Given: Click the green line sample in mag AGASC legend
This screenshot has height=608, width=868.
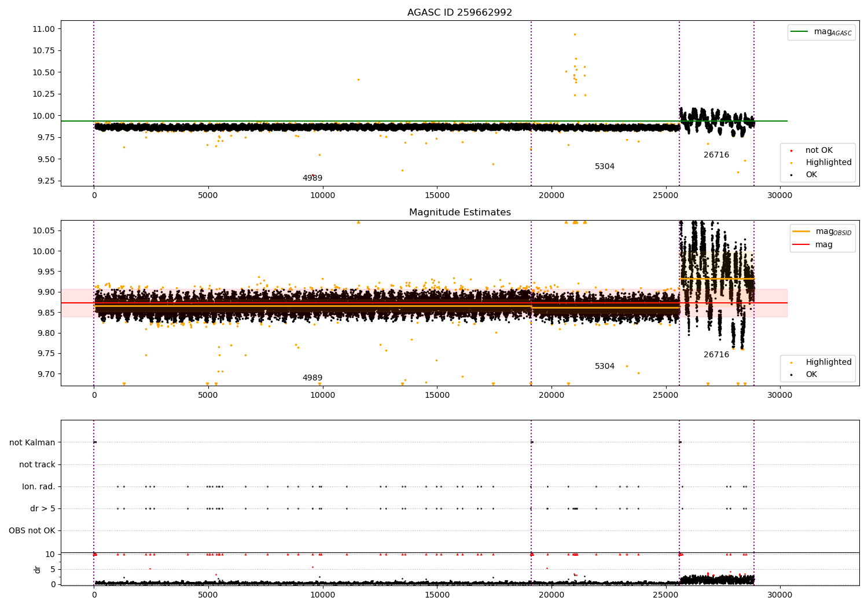Looking at the screenshot, I should [x=800, y=32].
